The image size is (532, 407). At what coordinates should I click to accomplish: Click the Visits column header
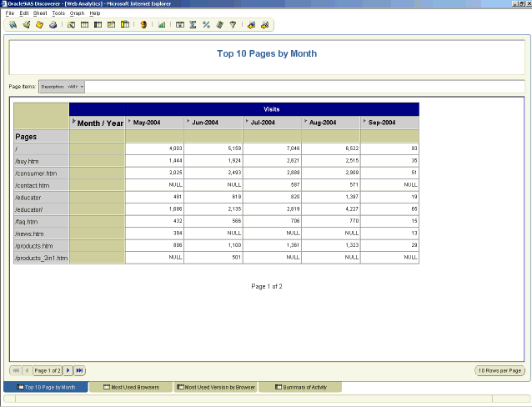271,109
